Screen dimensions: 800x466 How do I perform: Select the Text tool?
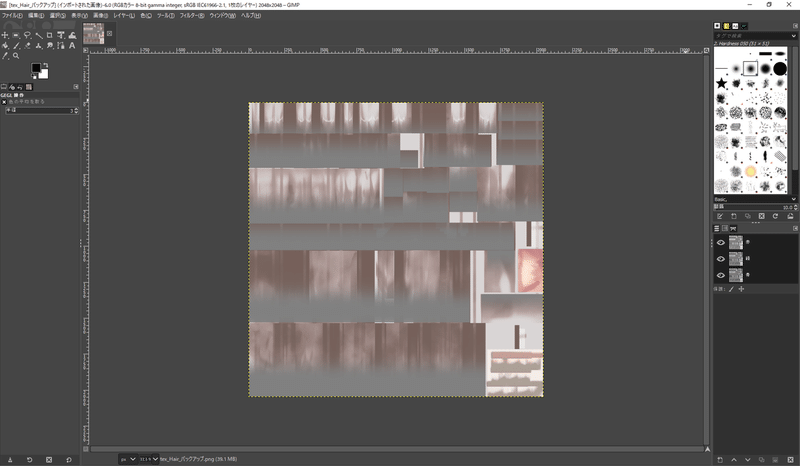[72, 46]
